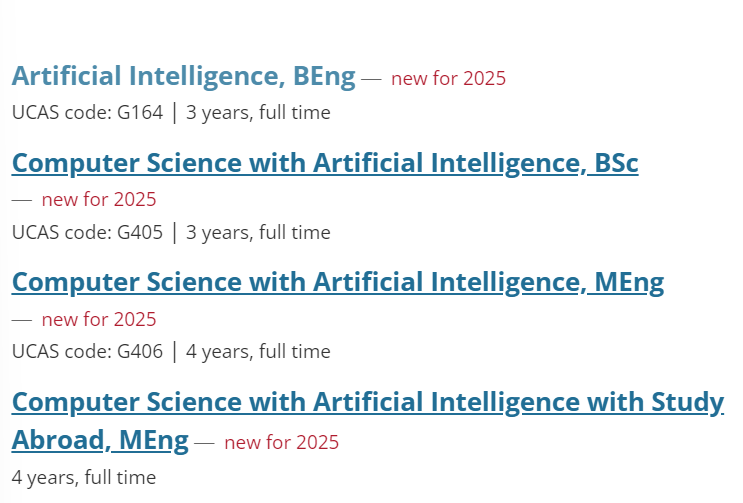Image resolution: width=743 pixels, height=503 pixels.
Task: Click '4 years, full time' after G406
Action: 258,351
